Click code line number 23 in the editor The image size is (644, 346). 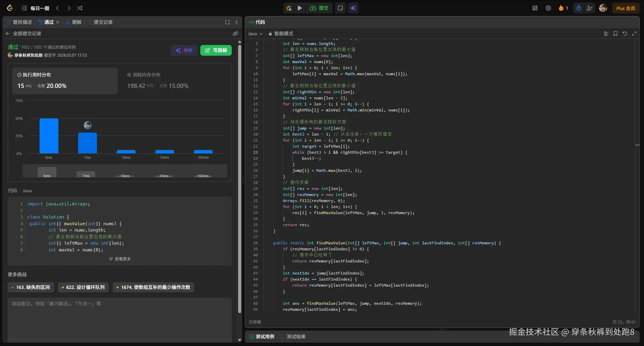(256, 152)
